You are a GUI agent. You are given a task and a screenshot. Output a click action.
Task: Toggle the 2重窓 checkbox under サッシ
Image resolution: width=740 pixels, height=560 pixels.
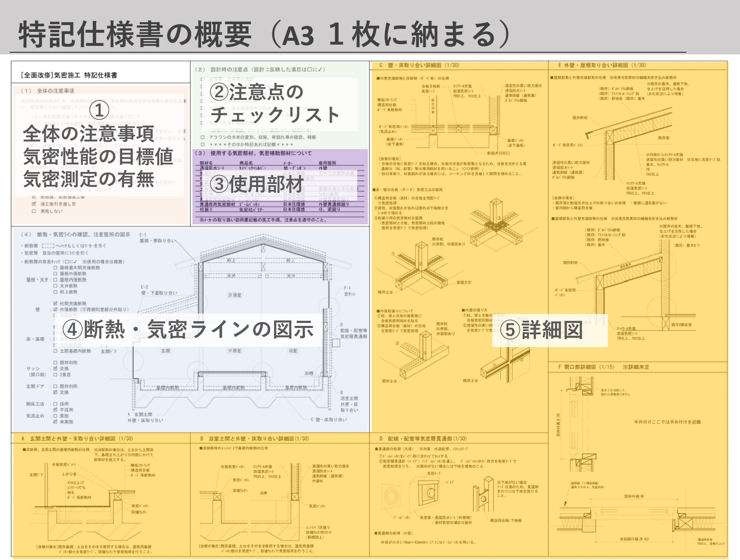click(55, 375)
